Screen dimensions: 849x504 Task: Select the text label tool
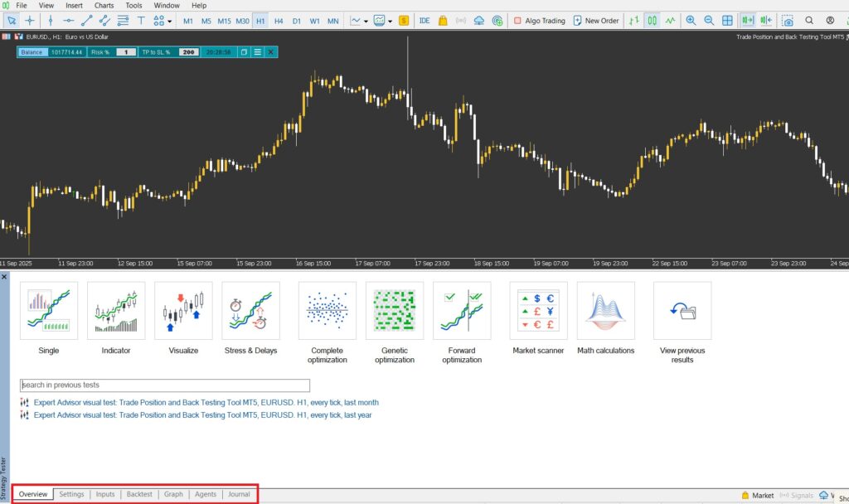click(x=141, y=21)
